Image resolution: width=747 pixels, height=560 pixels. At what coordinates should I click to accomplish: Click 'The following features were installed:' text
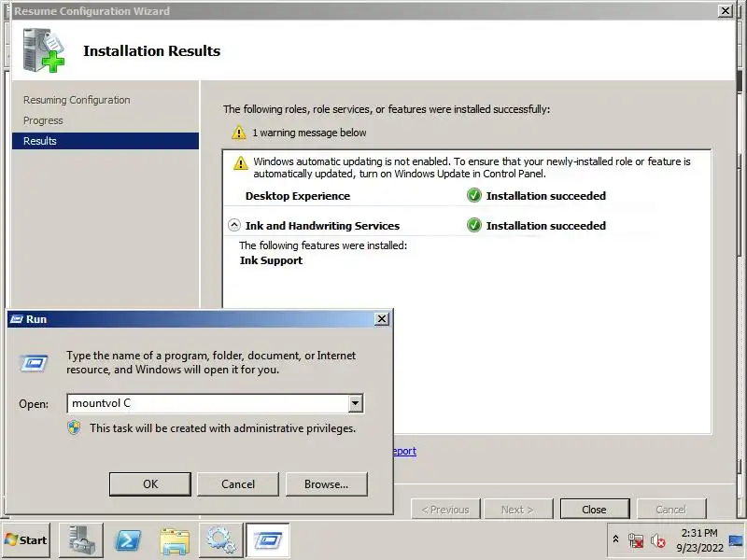[323, 245]
